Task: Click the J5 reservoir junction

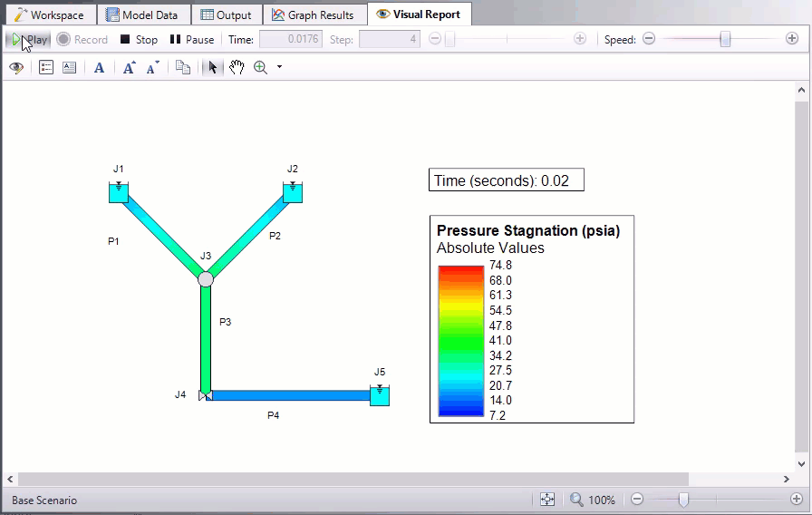Action: click(x=380, y=395)
